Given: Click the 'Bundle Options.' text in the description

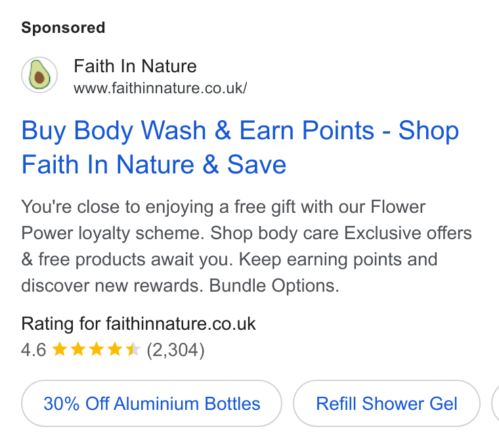Looking at the screenshot, I should (x=274, y=285).
